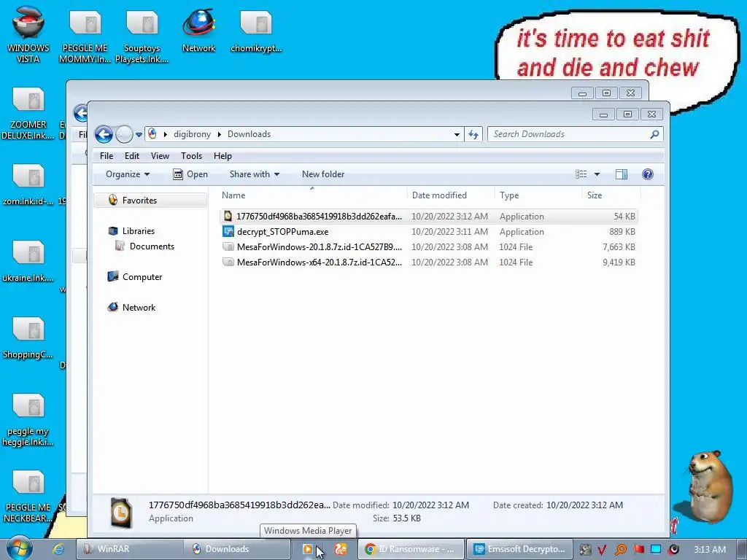Click digibrony in the address breadcrumb
Viewport: 747px width, 560px height.
192,134
